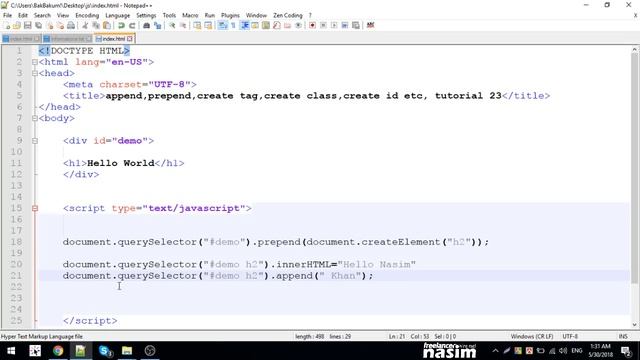Click the Paste clipboard toolbar icon
Screen dimensions: 640x360
107,25
